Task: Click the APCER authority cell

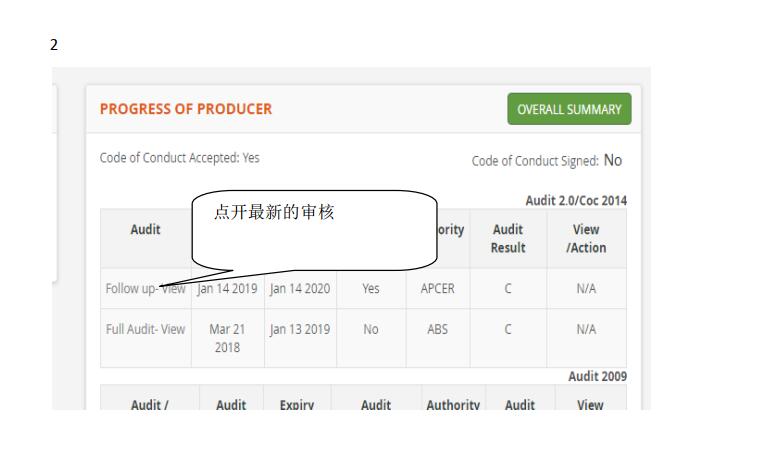Action: click(437, 289)
